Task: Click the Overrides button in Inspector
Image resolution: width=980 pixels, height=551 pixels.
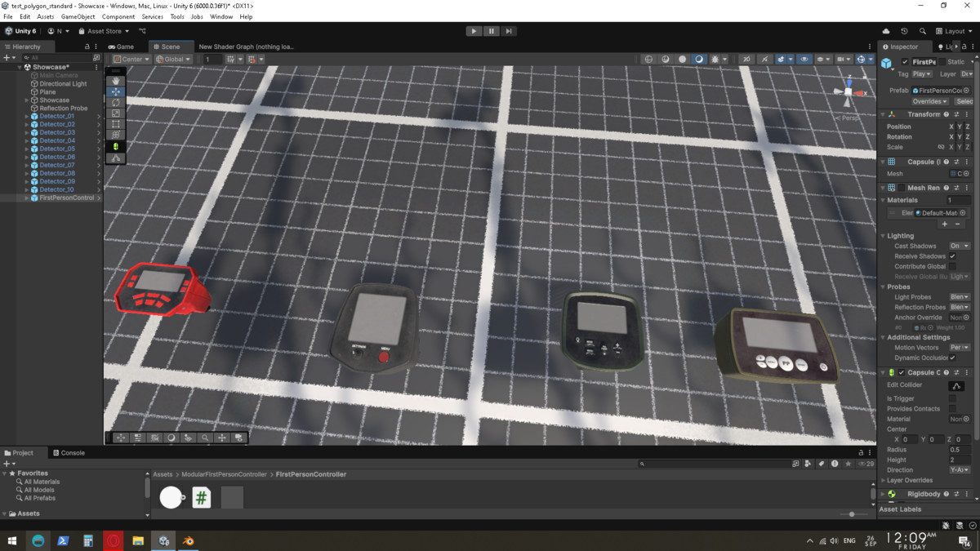Action: click(x=929, y=101)
